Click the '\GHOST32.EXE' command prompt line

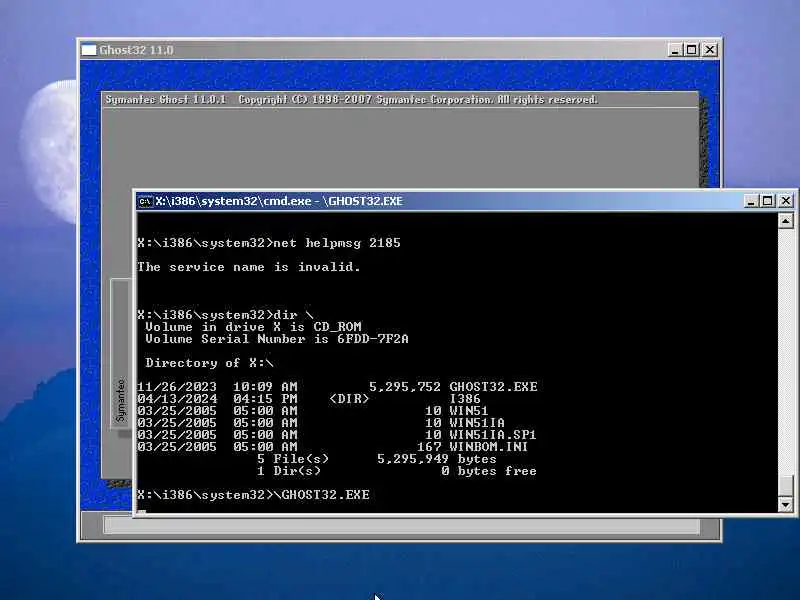pos(254,495)
